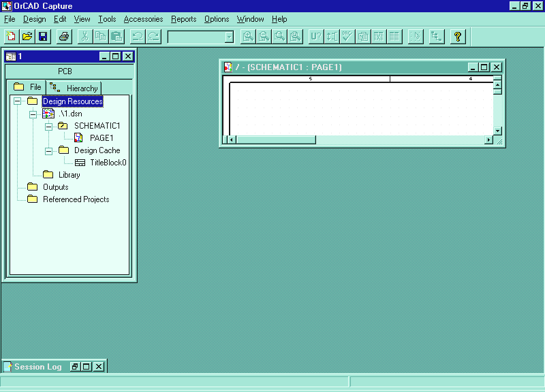Click the Open folder toolbar icon

click(27, 37)
